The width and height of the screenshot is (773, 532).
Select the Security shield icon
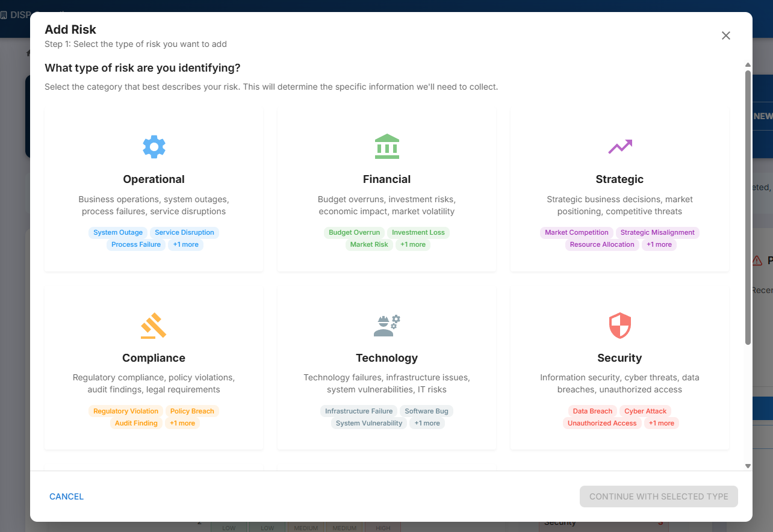(x=619, y=326)
